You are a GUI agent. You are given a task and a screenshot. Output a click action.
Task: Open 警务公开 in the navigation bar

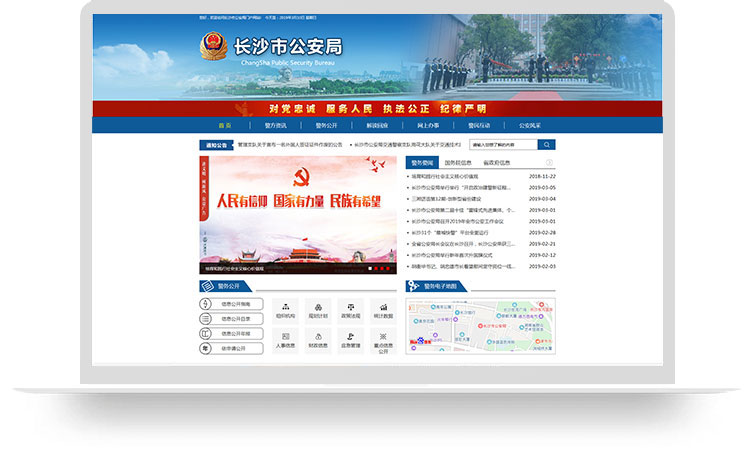click(326, 125)
